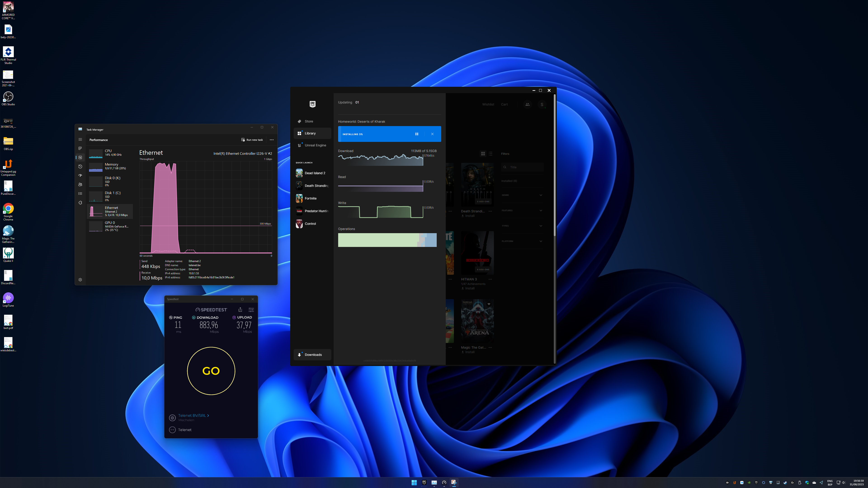Open Task Manager settings gear
868x488 pixels.
(x=80, y=279)
